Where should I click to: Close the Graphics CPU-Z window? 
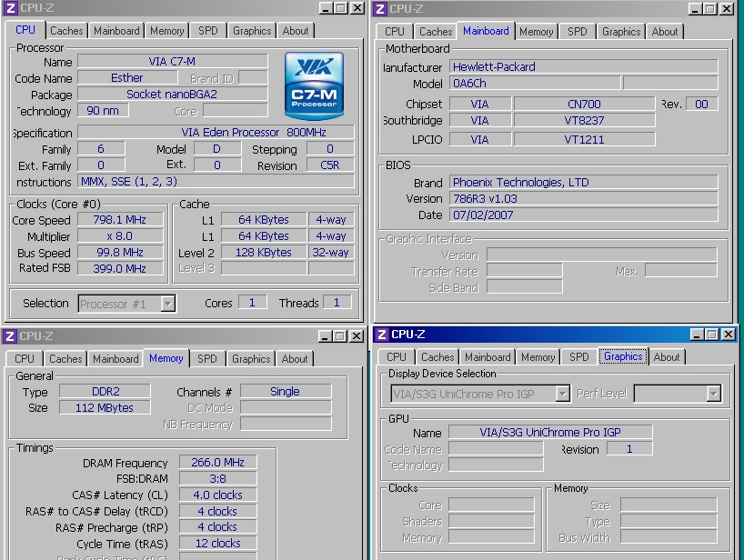[x=728, y=335]
